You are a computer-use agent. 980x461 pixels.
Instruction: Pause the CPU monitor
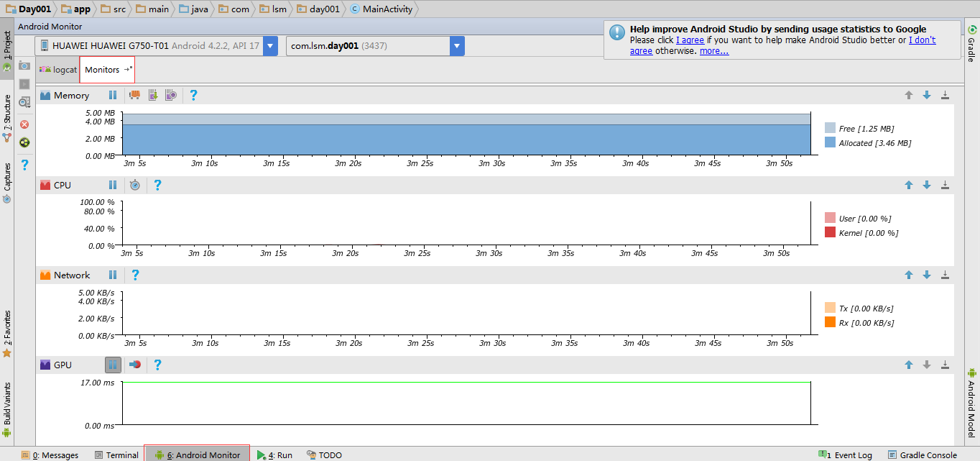tap(113, 185)
